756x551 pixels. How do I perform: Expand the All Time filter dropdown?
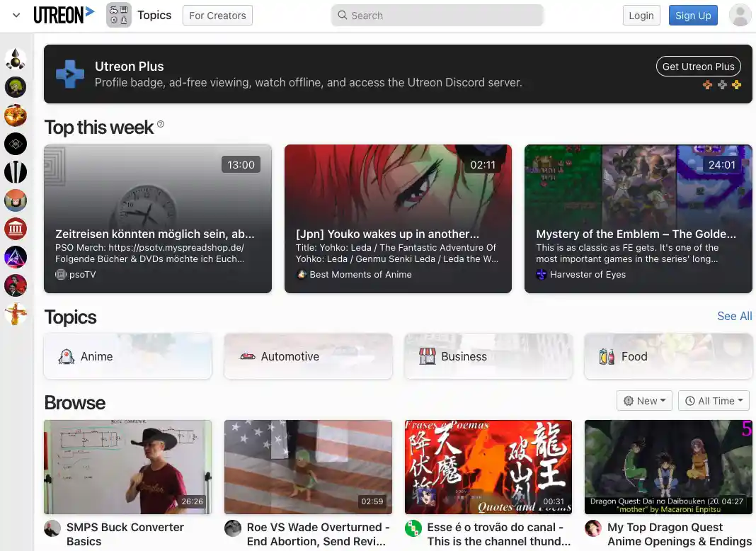714,401
